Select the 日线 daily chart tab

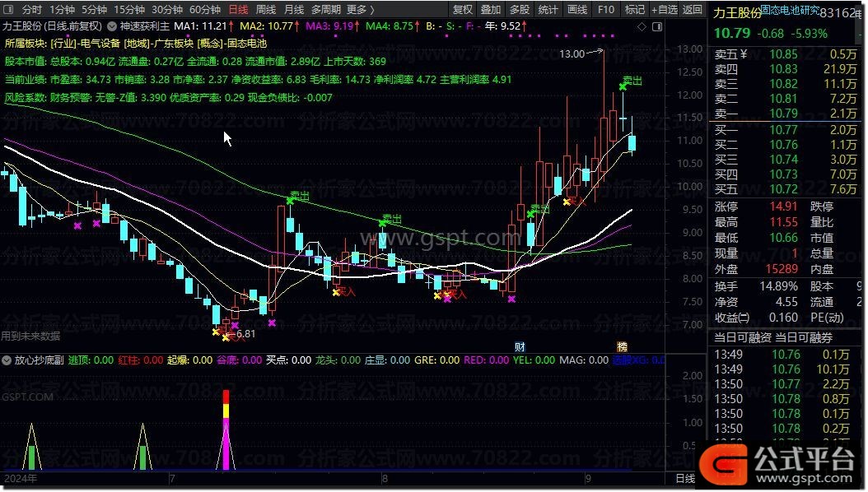click(x=238, y=9)
